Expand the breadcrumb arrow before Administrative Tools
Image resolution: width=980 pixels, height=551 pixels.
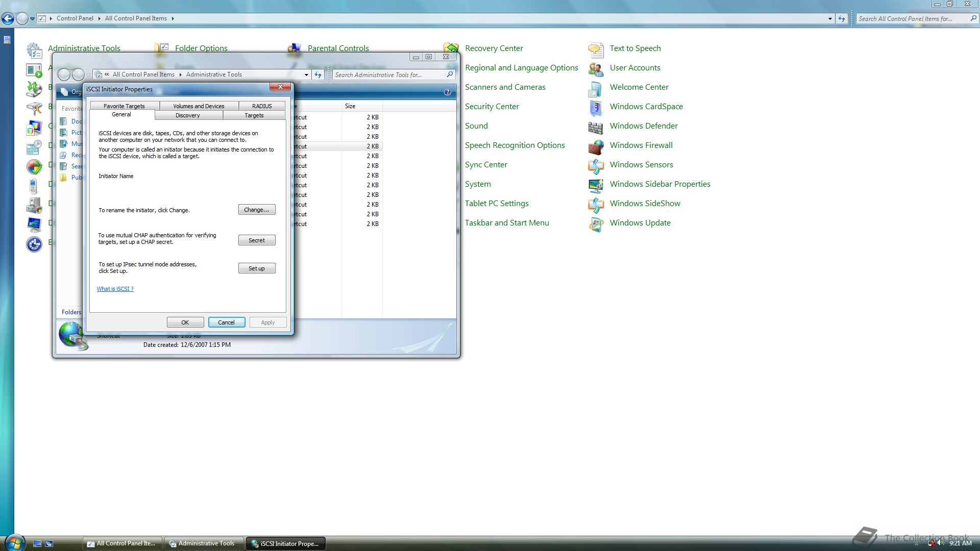[x=180, y=74]
